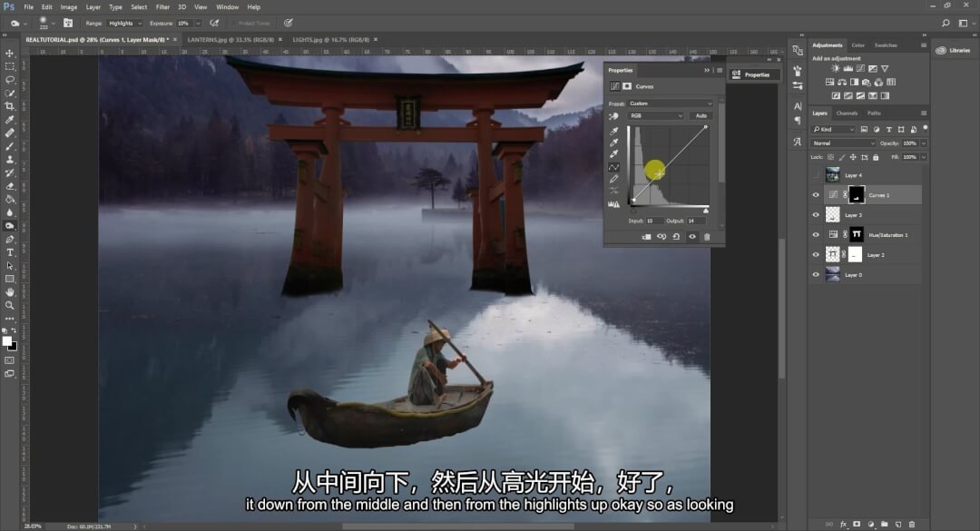The image size is (980, 531).
Task: Add a Brightness/Contrast adjustment
Action: [x=836, y=69]
